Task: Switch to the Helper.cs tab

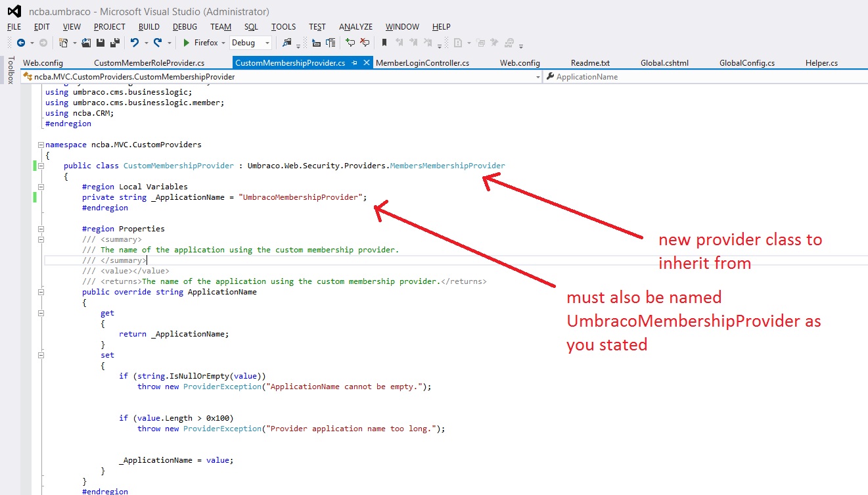Action: pyautogui.click(x=821, y=63)
